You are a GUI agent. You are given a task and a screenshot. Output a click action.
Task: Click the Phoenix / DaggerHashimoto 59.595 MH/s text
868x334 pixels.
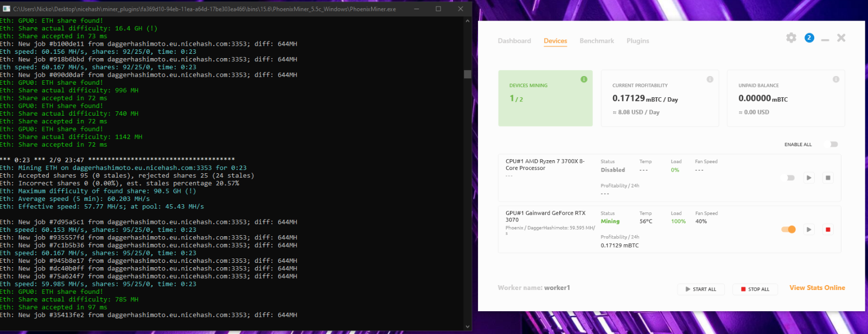pyautogui.click(x=550, y=230)
